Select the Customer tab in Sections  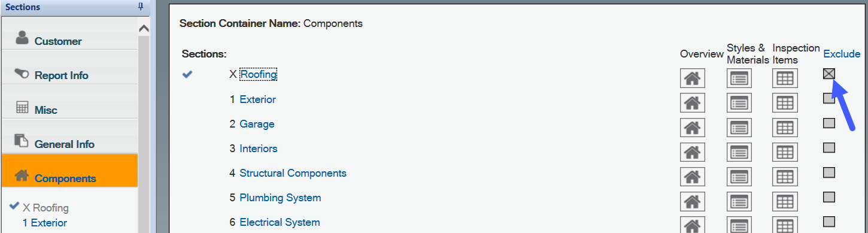pos(69,37)
